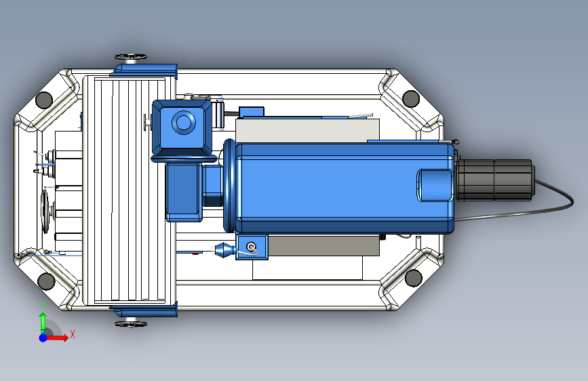The width and height of the screenshot is (588, 381).
Task: Select the dark gray plate beneath the motor
Action: click(324, 246)
